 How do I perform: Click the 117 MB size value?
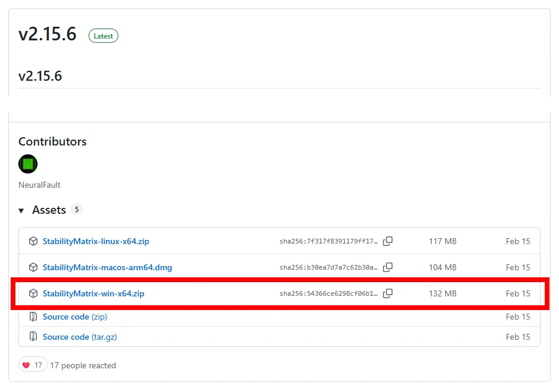(442, 241)
